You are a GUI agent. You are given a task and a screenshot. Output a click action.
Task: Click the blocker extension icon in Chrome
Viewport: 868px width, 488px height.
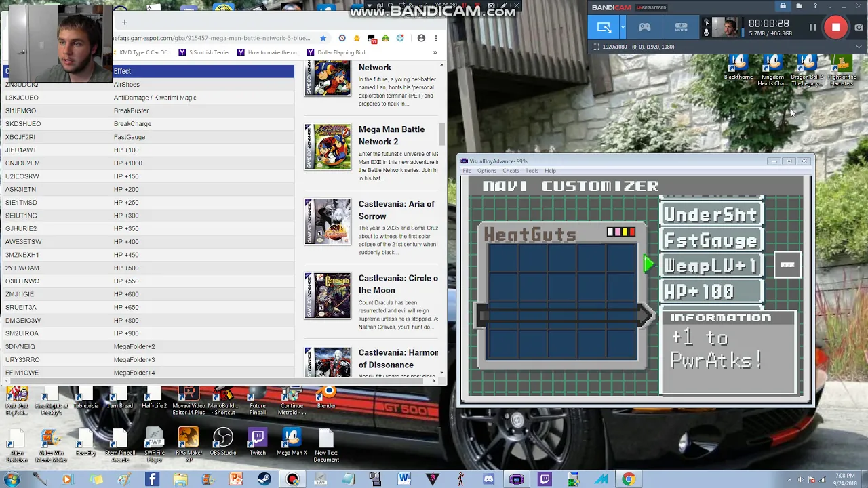(342, 38)
